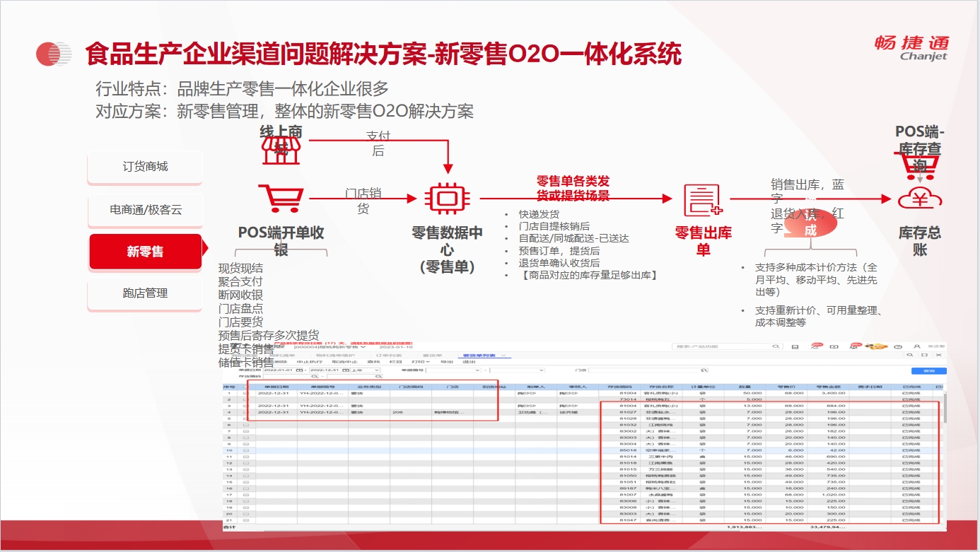The height and width of the screenshot is (552, 980).
Task: Click the small search icon below user icon
Action: click(910, 355)
